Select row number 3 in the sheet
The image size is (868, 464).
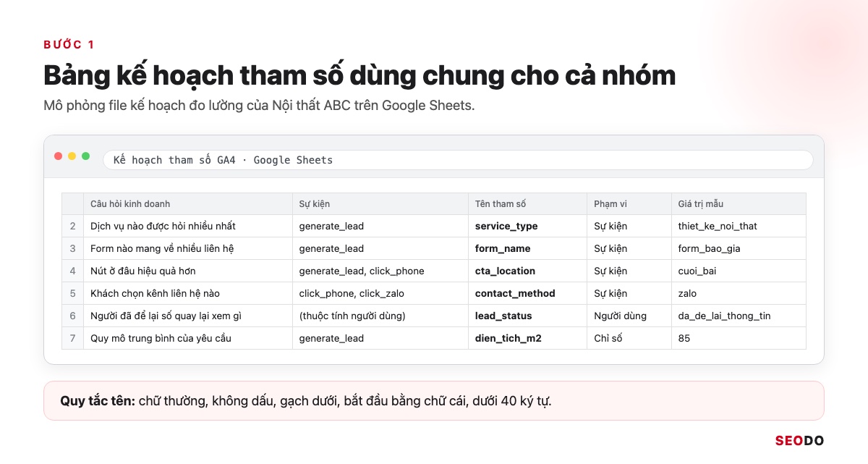click(72, 248)
